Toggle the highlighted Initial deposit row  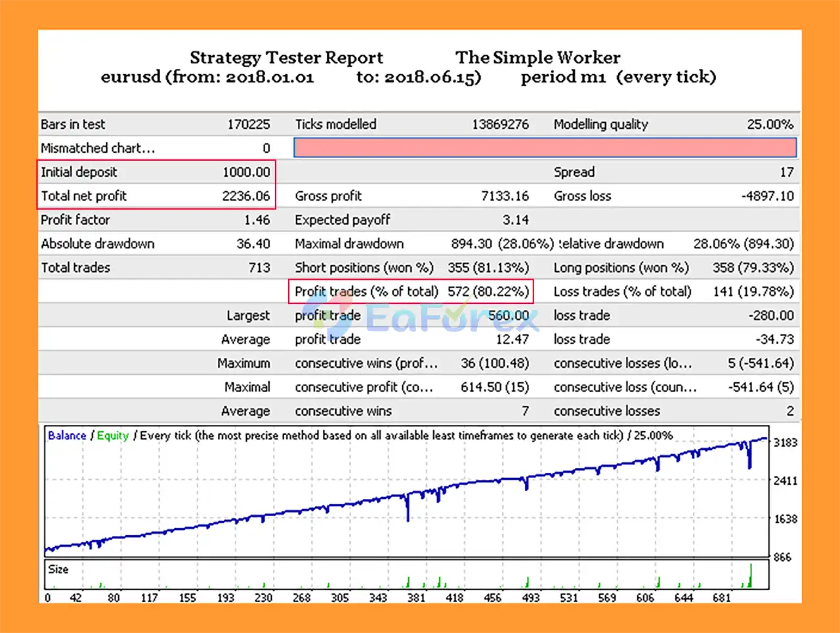coord(157,172)
